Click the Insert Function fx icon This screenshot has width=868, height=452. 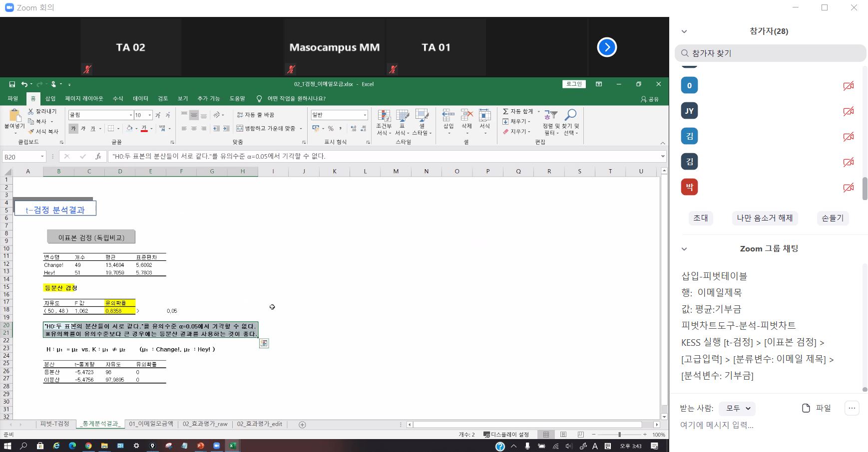[98, 157]
